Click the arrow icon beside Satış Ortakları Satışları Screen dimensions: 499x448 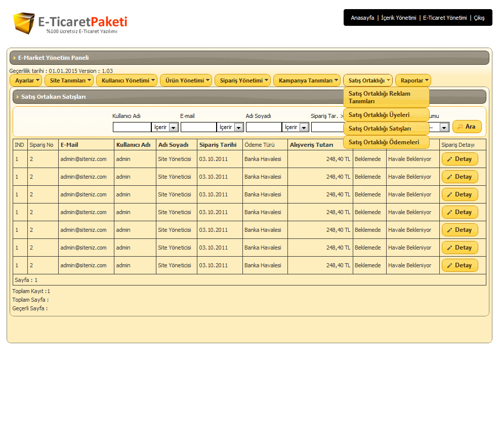(18, 97)
